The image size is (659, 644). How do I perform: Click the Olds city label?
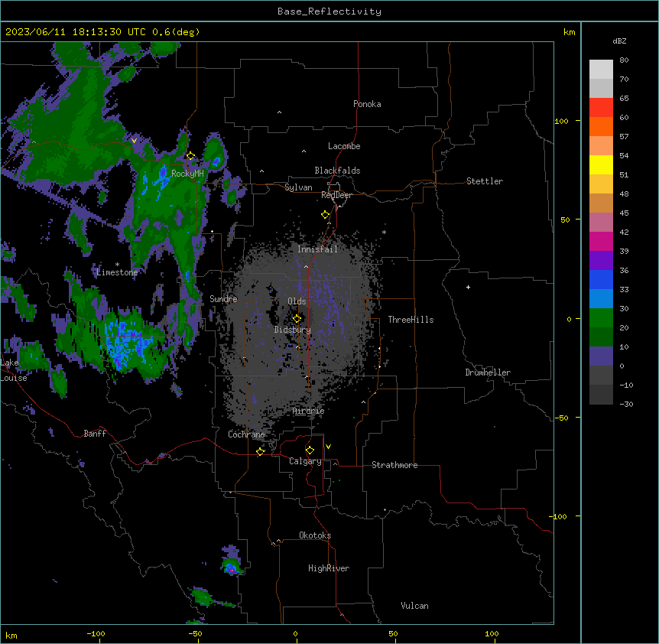point(297,301)
